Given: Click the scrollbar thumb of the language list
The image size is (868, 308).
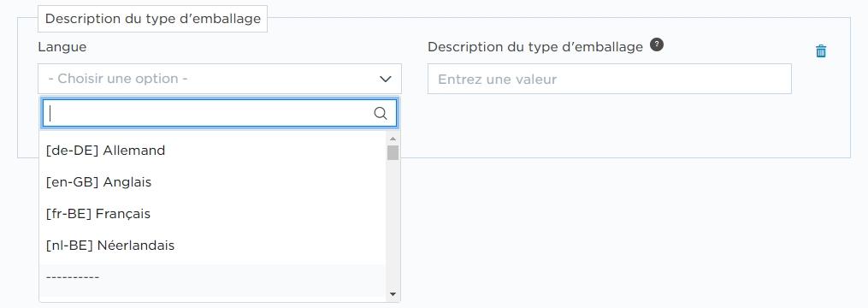Looking at the screenshot, I should coord(393,152).
